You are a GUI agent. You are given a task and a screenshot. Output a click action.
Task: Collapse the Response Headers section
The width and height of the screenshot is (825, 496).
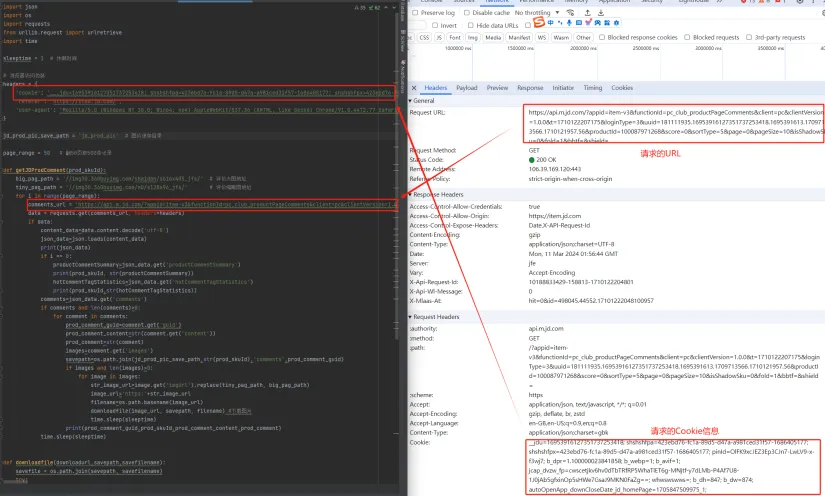(411, 194)
